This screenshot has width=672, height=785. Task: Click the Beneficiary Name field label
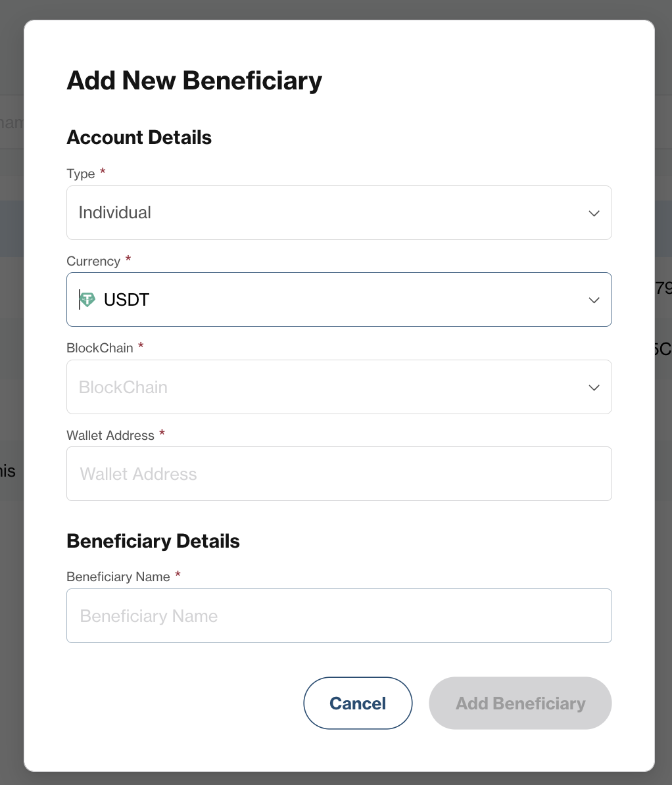coord(118,577)
